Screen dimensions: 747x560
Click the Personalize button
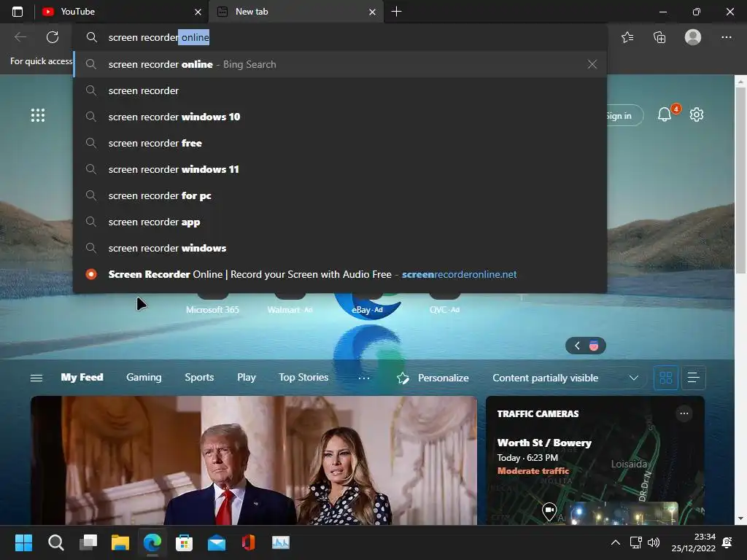click(x=433, y=378)
